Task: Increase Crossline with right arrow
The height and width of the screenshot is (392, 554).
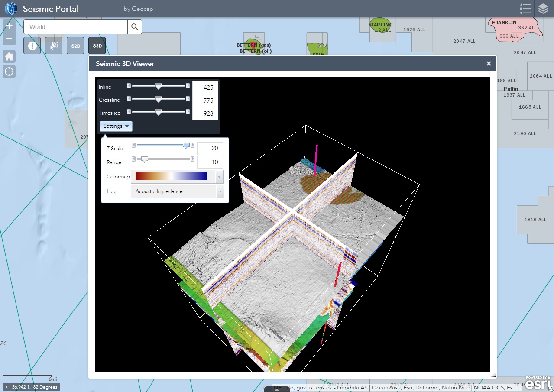Action: point(188,99)
